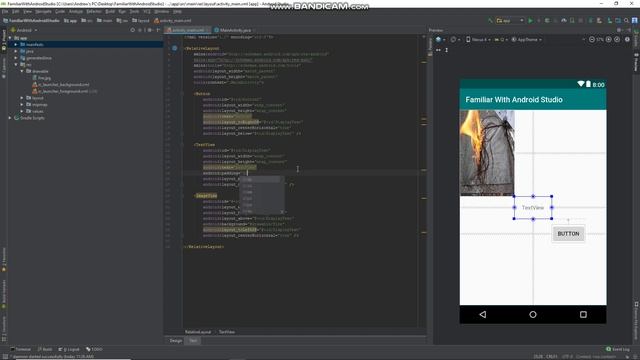Select first item in autocomplete popup

(x=261, y=180)
